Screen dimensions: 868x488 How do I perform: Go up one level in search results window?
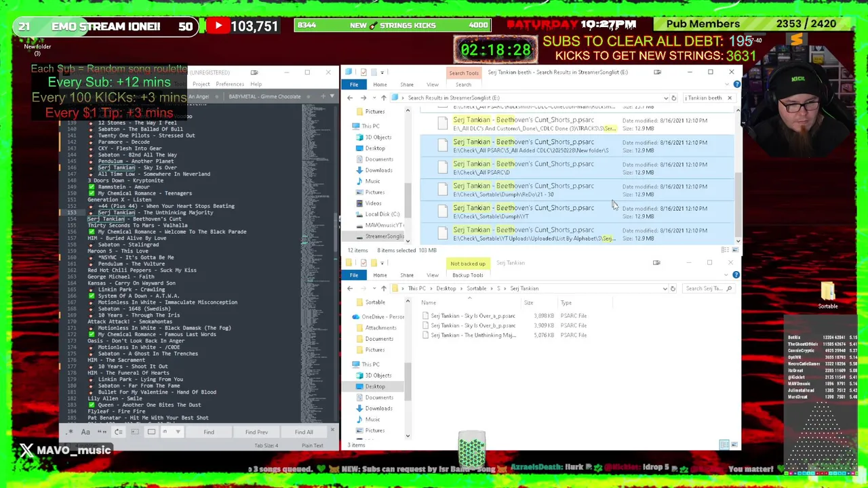[383, 98]
